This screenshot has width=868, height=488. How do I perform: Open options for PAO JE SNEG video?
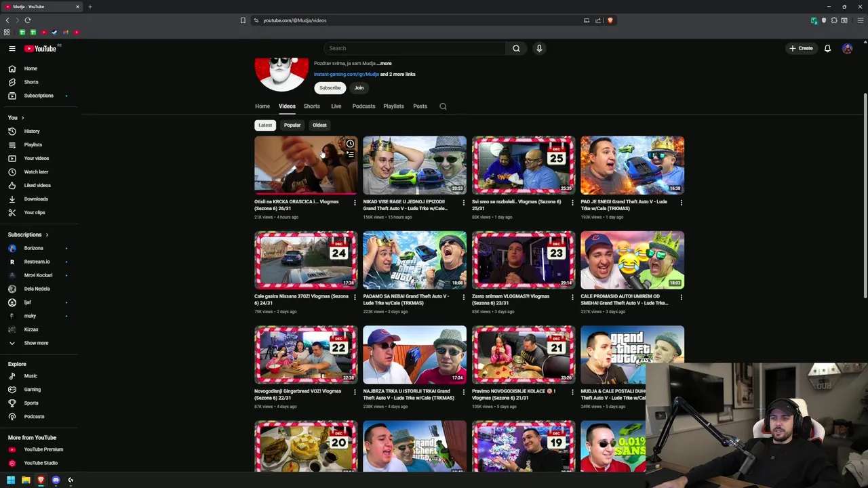tap(681, 202)
